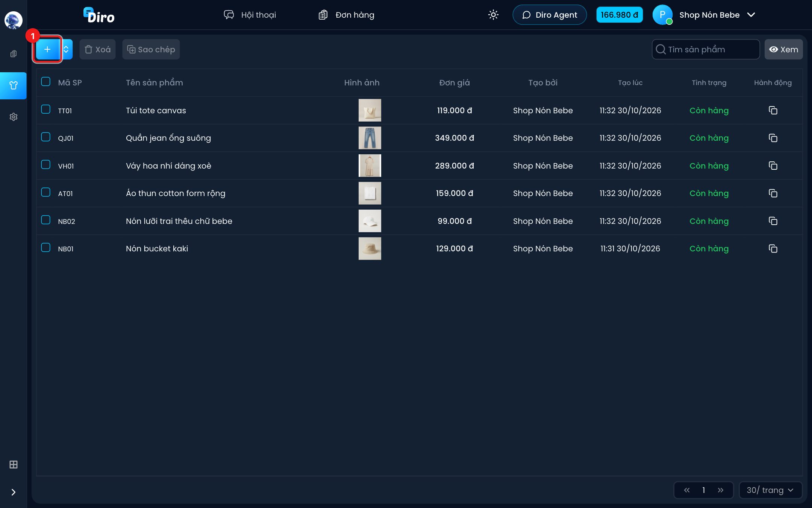The width and height of the screenshot is (812, 508).
Task: Open the up-down arrow next to add button
Action: tap(66, 49)
